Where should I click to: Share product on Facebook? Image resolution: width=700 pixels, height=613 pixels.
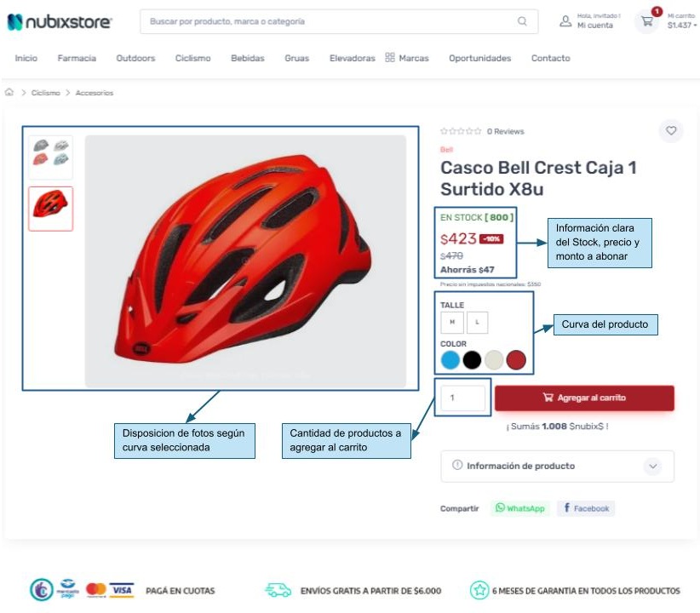click(586, 508)
